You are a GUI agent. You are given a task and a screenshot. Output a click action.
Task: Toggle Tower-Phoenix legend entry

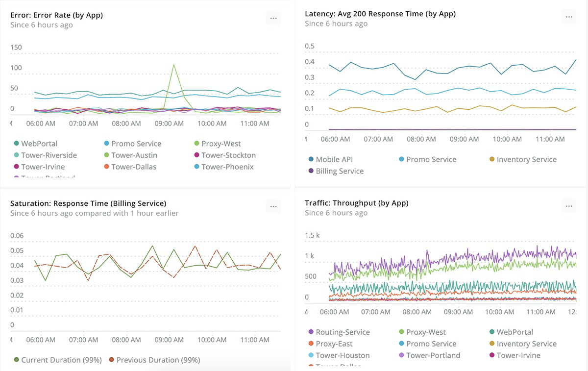(x=224, y=167)
